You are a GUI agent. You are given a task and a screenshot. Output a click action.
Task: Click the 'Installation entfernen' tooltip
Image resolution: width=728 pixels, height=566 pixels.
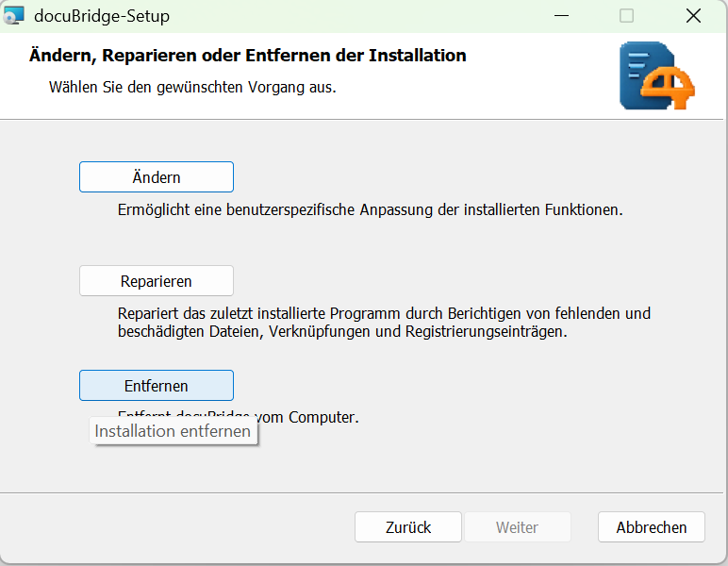tap(173, 431)
